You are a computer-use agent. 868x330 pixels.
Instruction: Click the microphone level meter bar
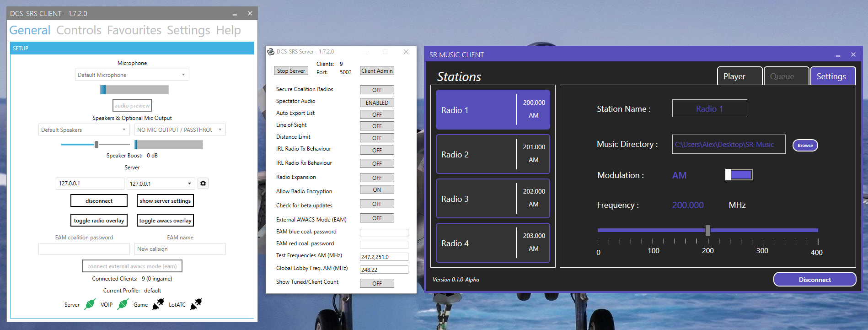coord(134,90)
